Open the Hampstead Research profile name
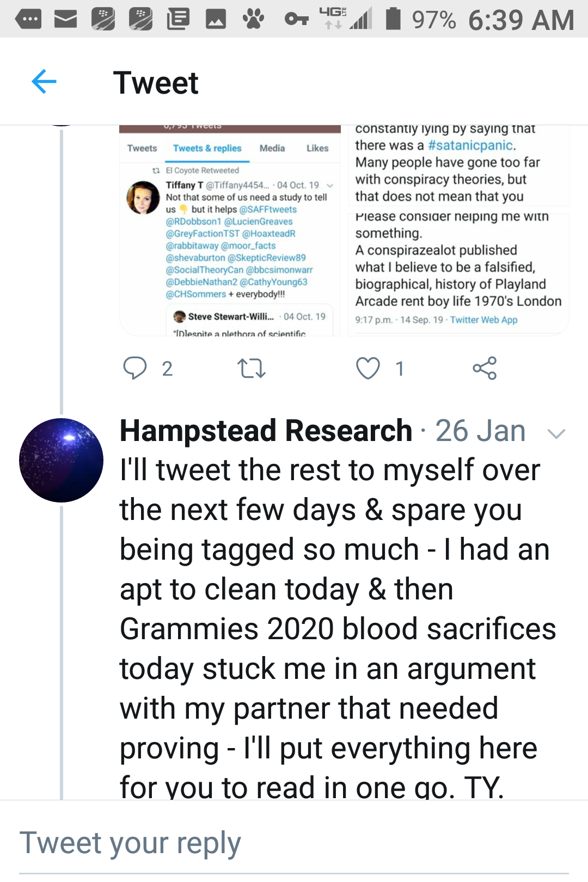The height and width of the screenshot is (882, 588). coord(266,431)
